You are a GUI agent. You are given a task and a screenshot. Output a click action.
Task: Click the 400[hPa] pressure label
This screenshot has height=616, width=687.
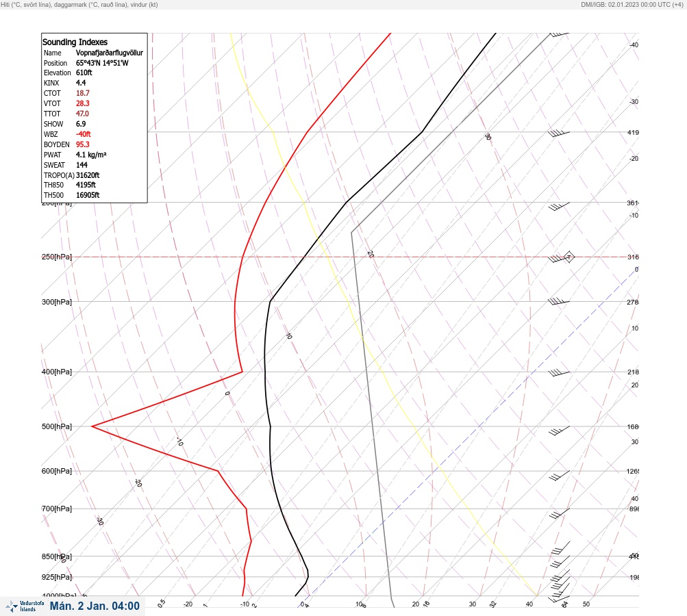click(57, 372)
